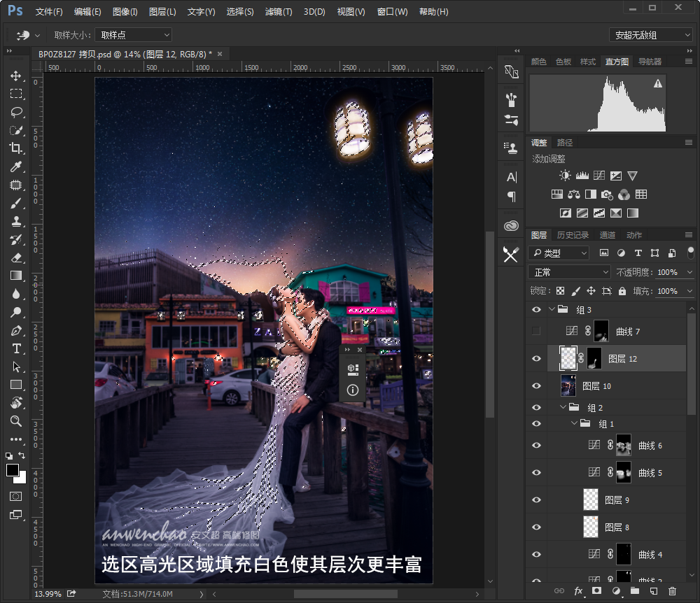Collapse the 组 1 group
This screenshot has height=603, width=700.
pyautogui.click(x=575, y=423)
